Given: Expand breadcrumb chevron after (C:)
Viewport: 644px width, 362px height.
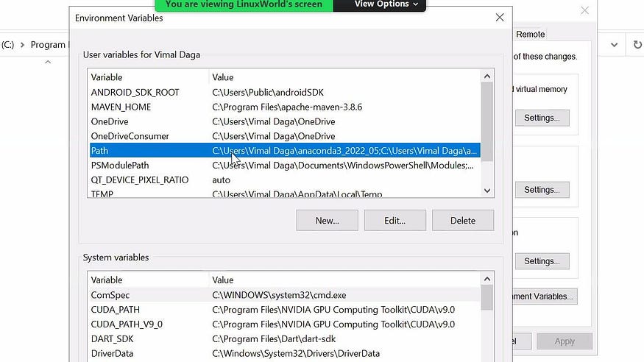Looking at the screenshot, I should 23,45.
